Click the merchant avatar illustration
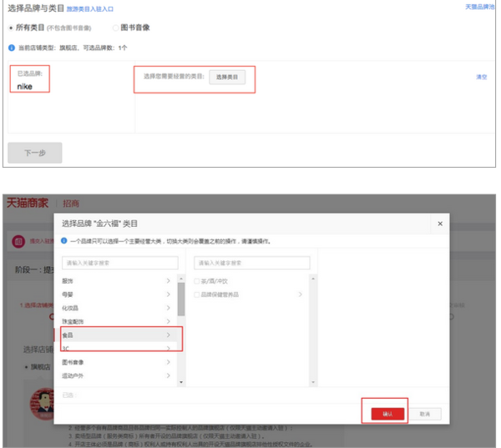 [43, 404]
